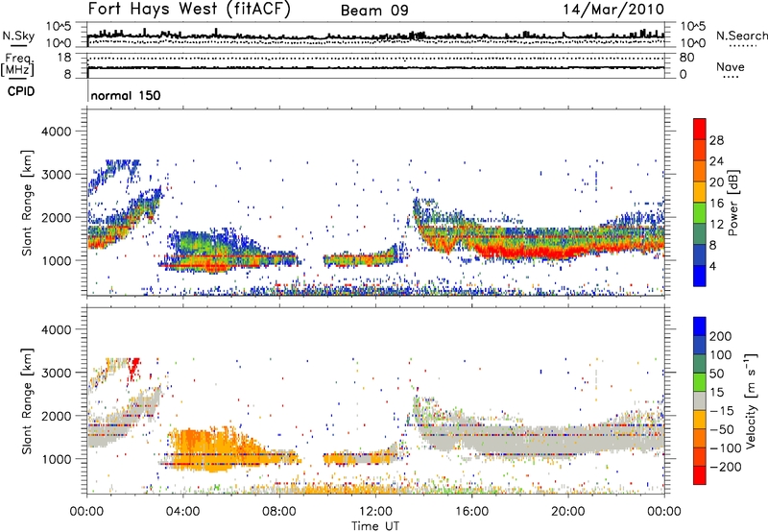
Task: Click the 'normal 150' CPID text
Action: click(x=126, y=95)
